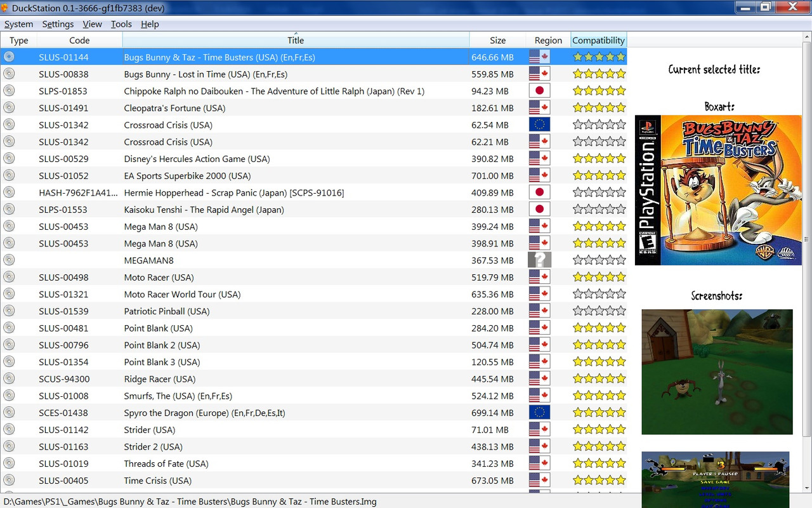The width and height of the screenshot is (812, 508).
Task: Click code SCUS-94300
Action: 64,378
